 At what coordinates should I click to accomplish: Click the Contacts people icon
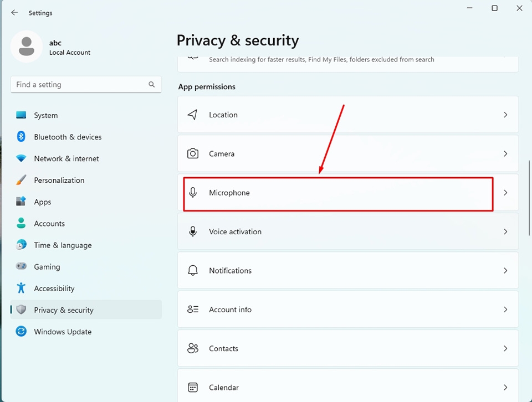[193, 348]
